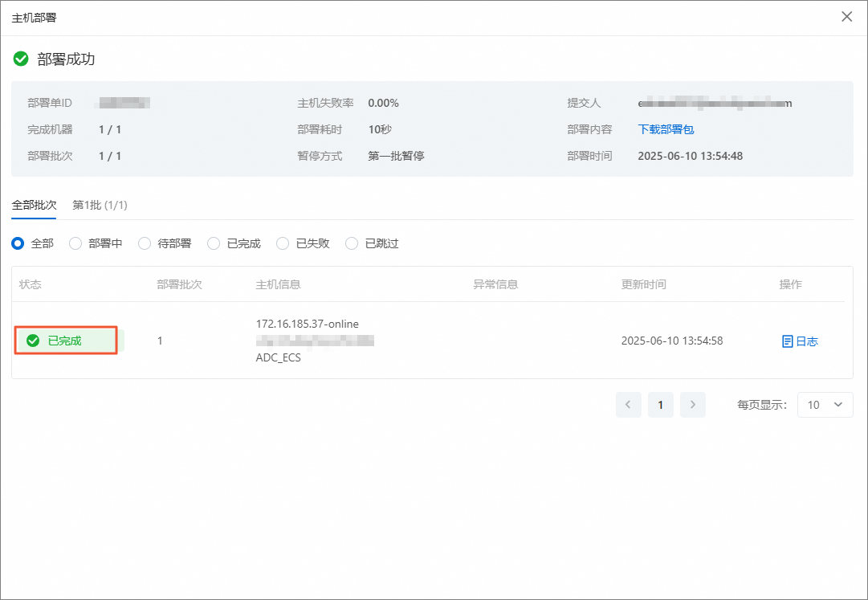Select the 待部署 radio filter
This screenshot has height=600, width=868.
(x=145, y=243)
